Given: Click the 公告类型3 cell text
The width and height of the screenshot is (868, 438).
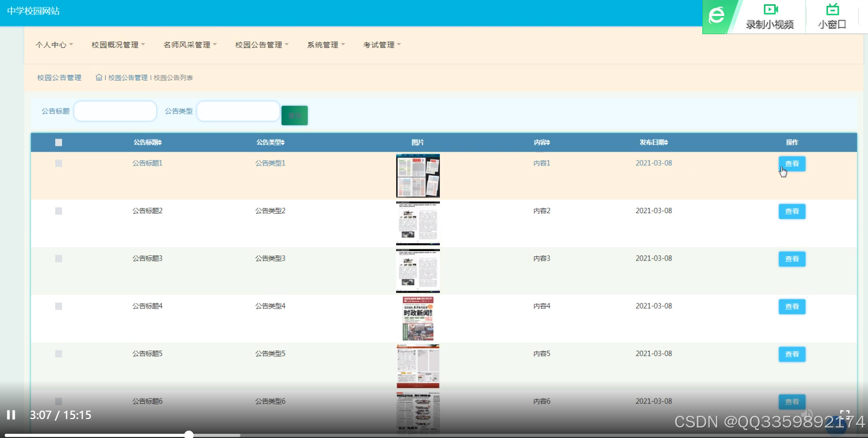Looking at the screenshot, I should [x=270, y=258].
